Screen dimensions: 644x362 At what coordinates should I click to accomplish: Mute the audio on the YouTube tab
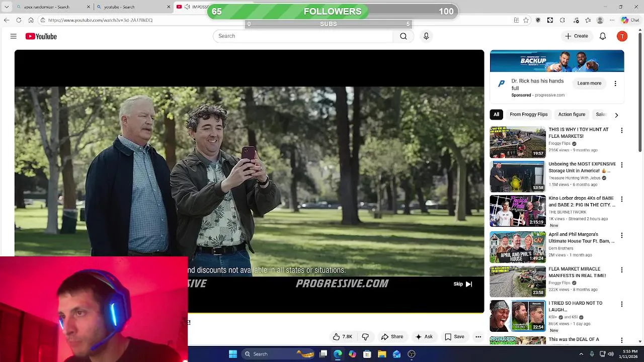[187, 7]
